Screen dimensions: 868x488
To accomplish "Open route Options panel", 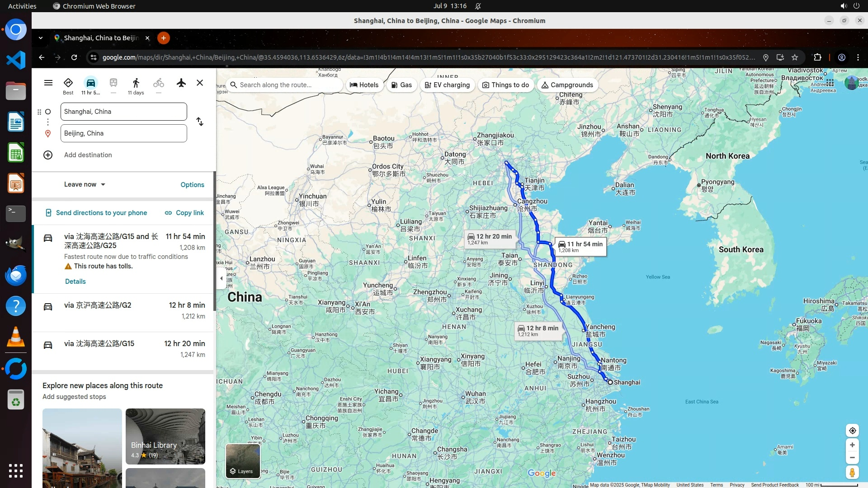I will tap(192, 185).
